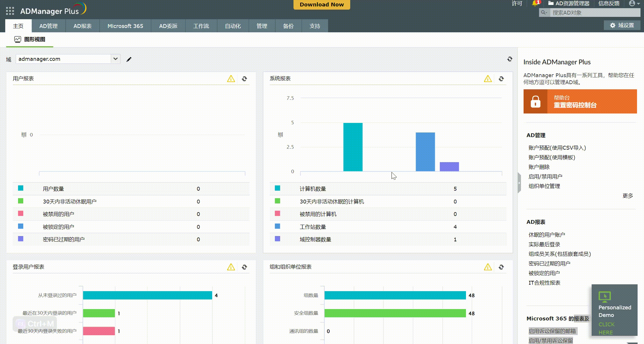Click 启用诉讼保留的邮箱 link
Image resolution: width=644 pixels, height=344 pixels.
pyautogui.click(x=552, y=331)
